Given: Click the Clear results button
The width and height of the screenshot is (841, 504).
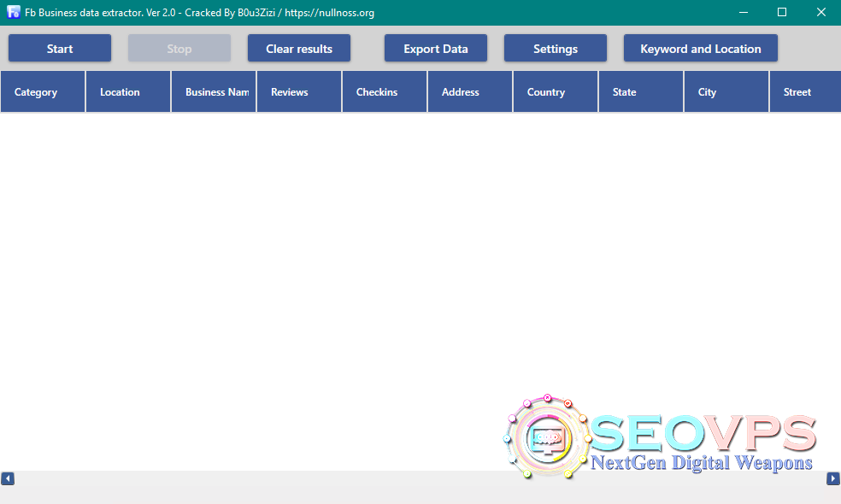Looking at the screenshot, I should [299, 48].
